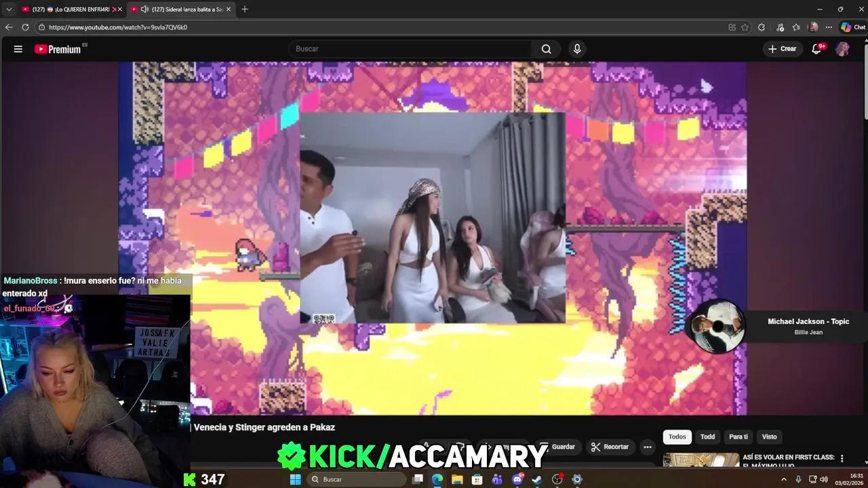Mute tab via speaker icon on Sideral tab
This screenshot has width=868, height=488.
(144, 9)
